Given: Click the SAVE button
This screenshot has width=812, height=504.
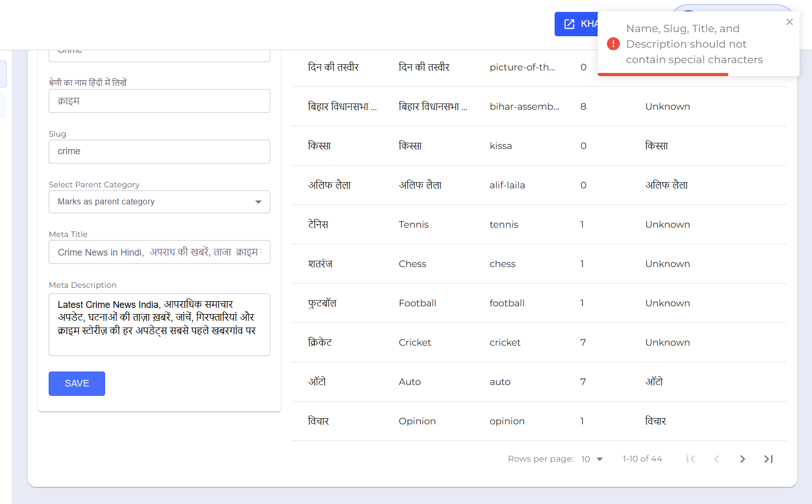Looking at the screenshot, I should (77, 383).
